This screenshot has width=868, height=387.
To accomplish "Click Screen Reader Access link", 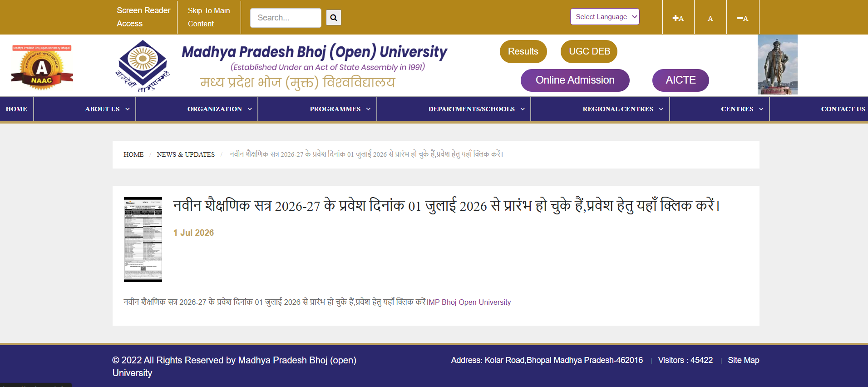I will (x=143, y=17).
